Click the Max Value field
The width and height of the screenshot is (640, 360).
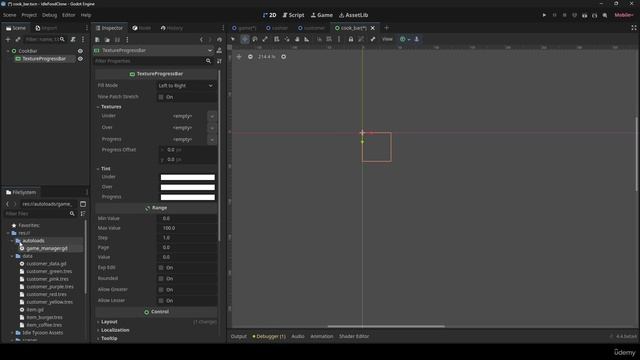point(187,228)
